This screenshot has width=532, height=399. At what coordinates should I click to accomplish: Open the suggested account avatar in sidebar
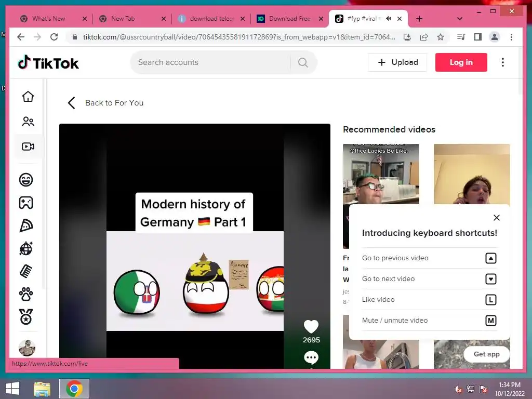pyautogui.click(x=27, y=348)
